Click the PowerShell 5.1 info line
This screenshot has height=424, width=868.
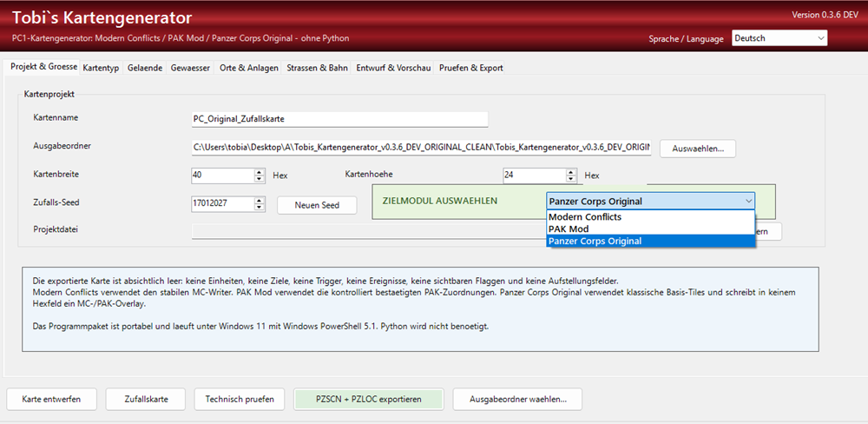coord(260,326)
